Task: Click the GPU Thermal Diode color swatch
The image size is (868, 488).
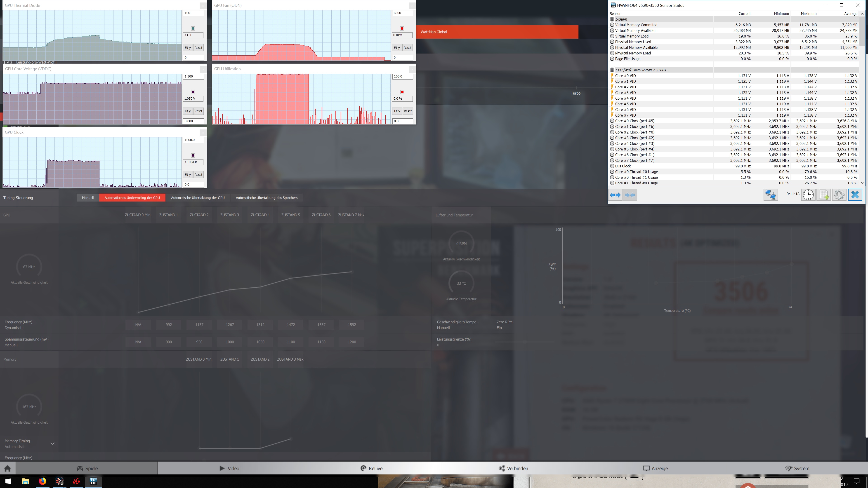Action: click(193, 29)
